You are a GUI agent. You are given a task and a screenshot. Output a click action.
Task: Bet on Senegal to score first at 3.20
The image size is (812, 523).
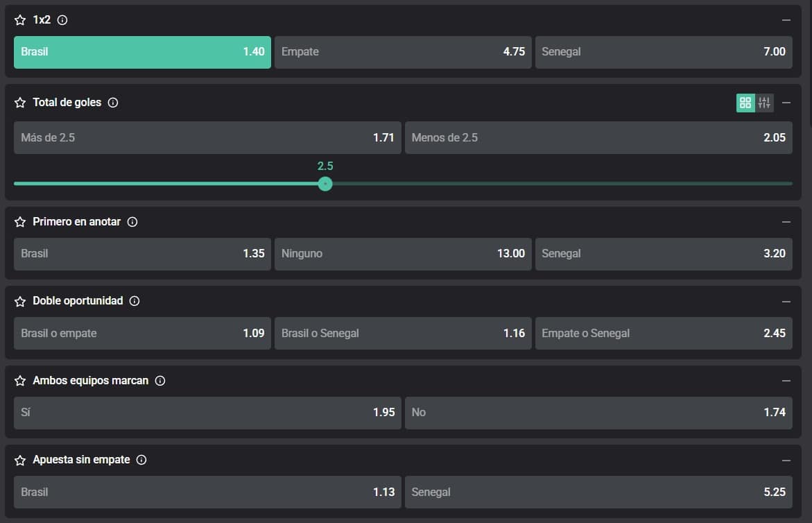[663, 254]
